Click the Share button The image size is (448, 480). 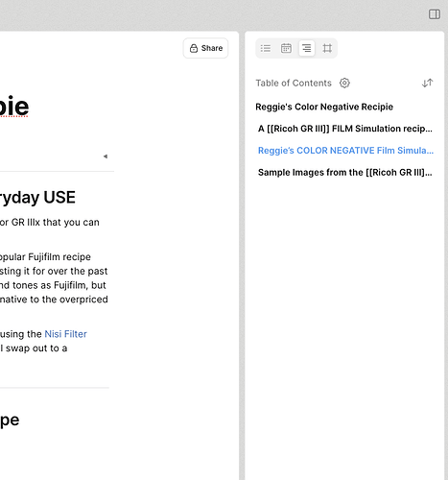pos(205,48)
